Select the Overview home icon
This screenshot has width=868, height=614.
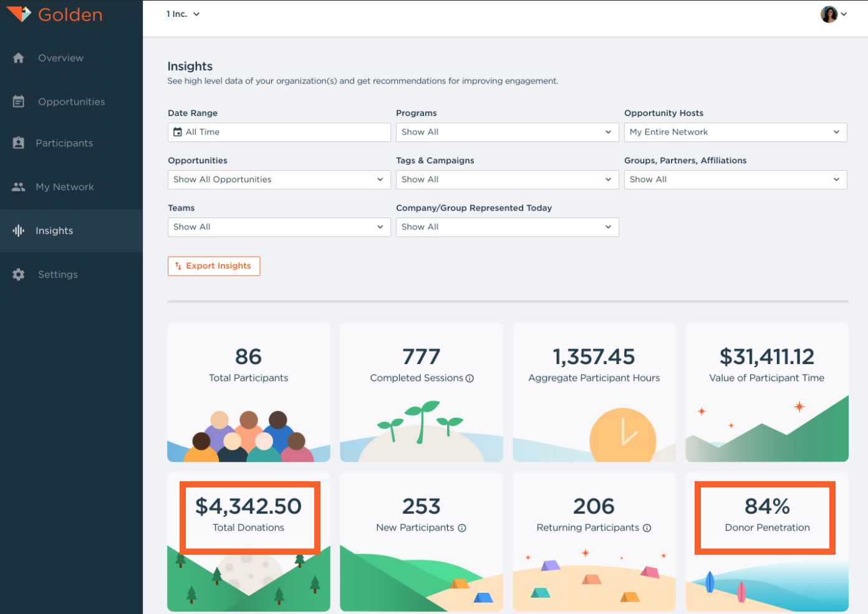point(19,57)
